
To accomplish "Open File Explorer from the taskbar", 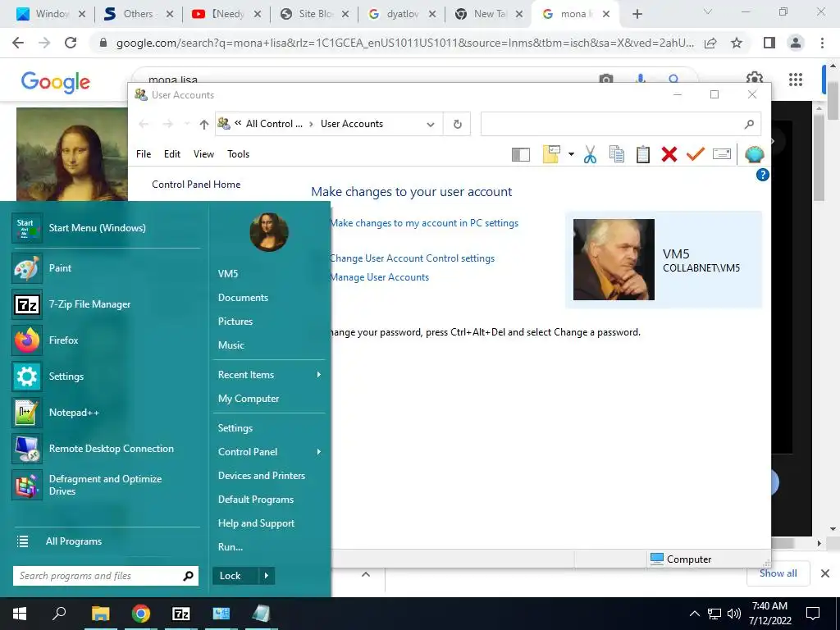I will (x=100, y=614).
